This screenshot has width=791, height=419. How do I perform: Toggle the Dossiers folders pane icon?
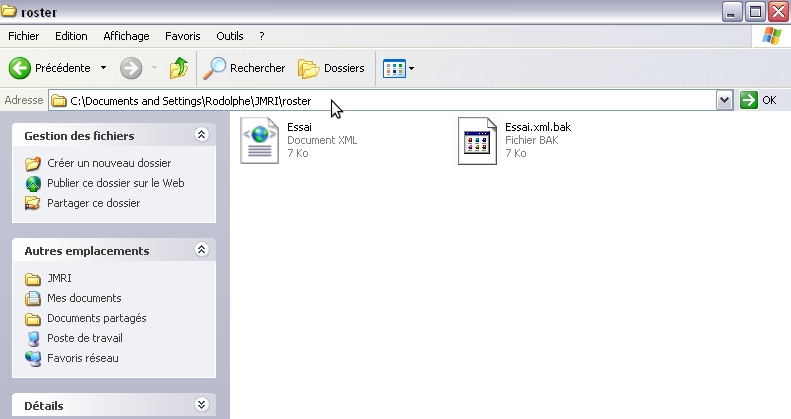point(308,69)
